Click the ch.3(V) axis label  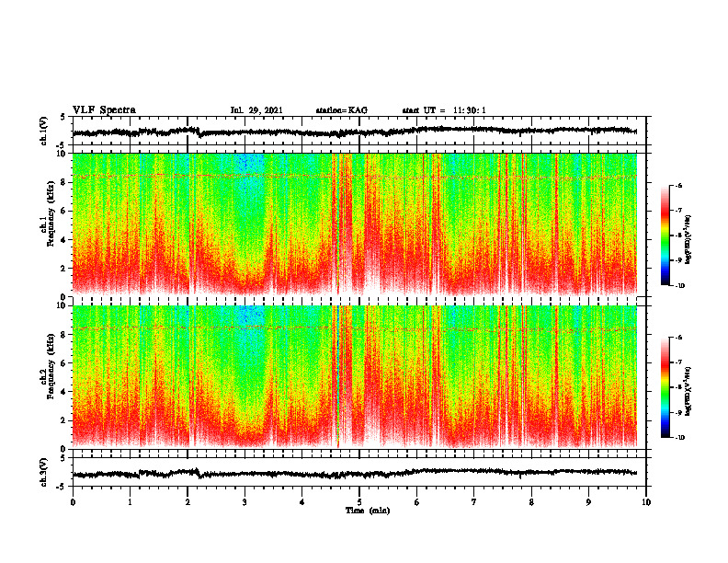(44, 472)
